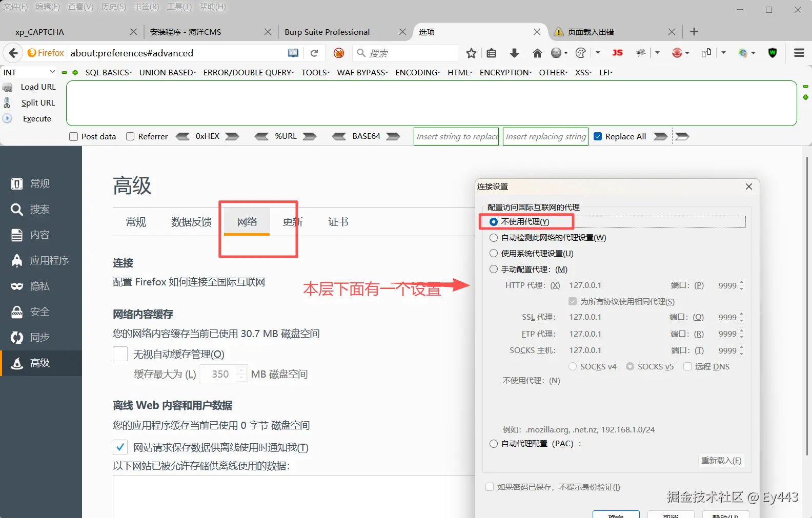This screenshot has height=518, width=812.
Task: Expand SQL BASICS menu
Action: coord(109,72)
